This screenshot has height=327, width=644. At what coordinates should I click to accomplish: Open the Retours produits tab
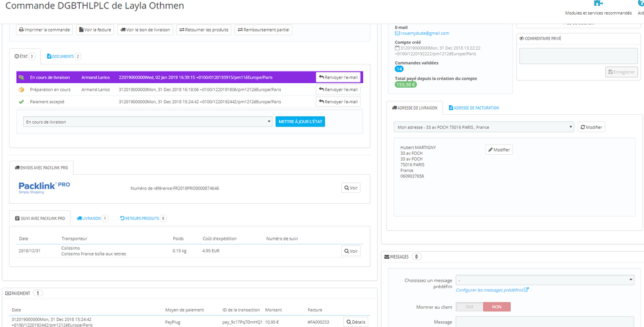[144, 219]
